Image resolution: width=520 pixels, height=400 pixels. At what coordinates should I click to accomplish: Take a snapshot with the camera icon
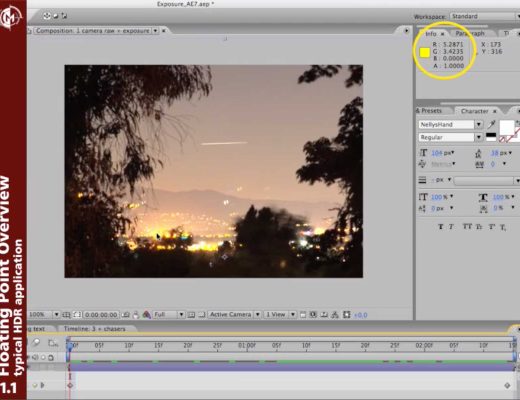126,315
